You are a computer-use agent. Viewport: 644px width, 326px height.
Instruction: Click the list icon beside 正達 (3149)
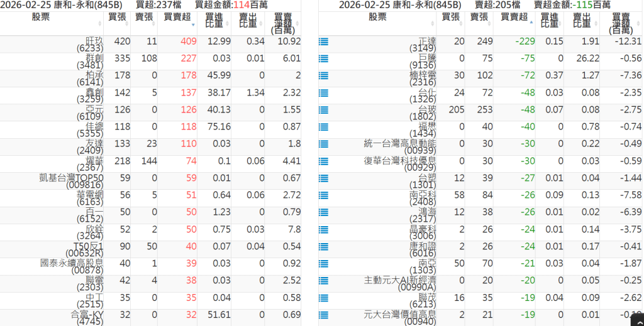click(324, 42)
